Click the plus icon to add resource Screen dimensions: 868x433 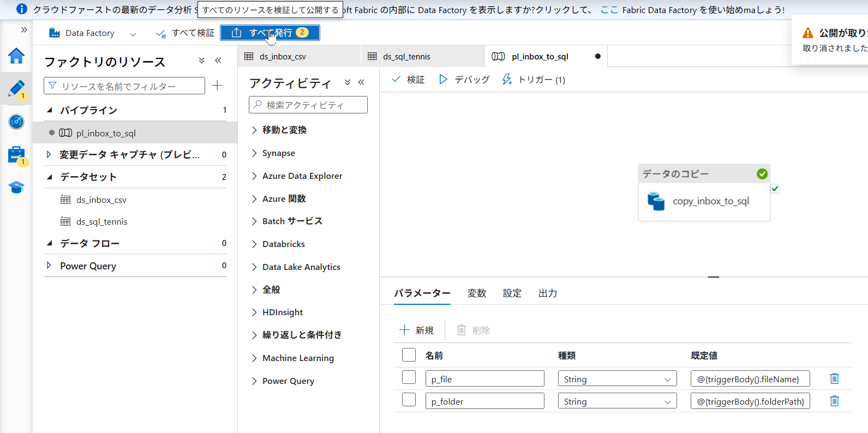tap(217, 86)
